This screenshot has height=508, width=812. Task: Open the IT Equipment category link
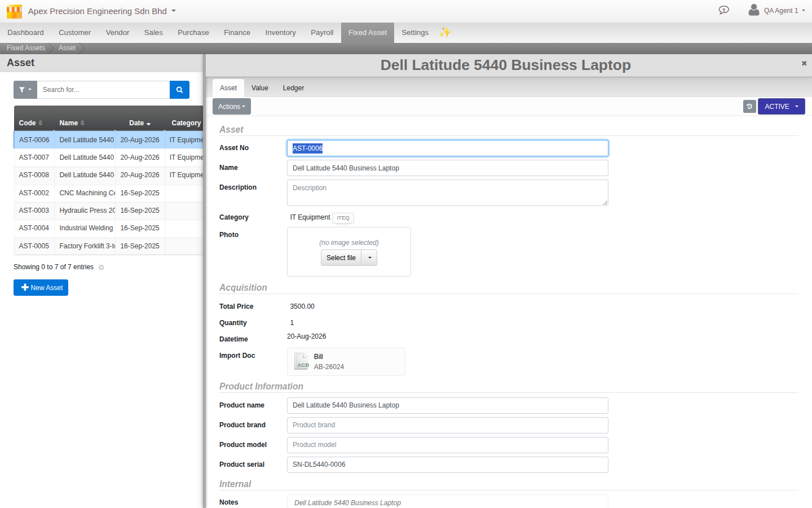[310, 217]
